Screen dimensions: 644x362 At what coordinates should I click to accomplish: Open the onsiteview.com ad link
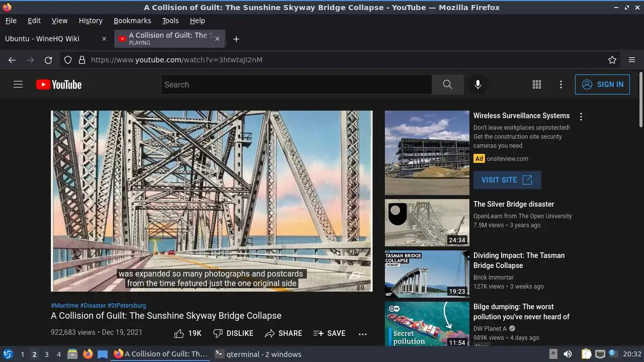(x=507, y=159)
